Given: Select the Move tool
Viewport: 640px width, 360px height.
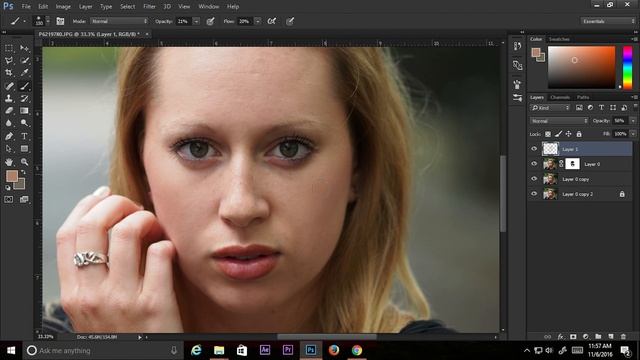Looking at the screenshot, I should 24,48.
